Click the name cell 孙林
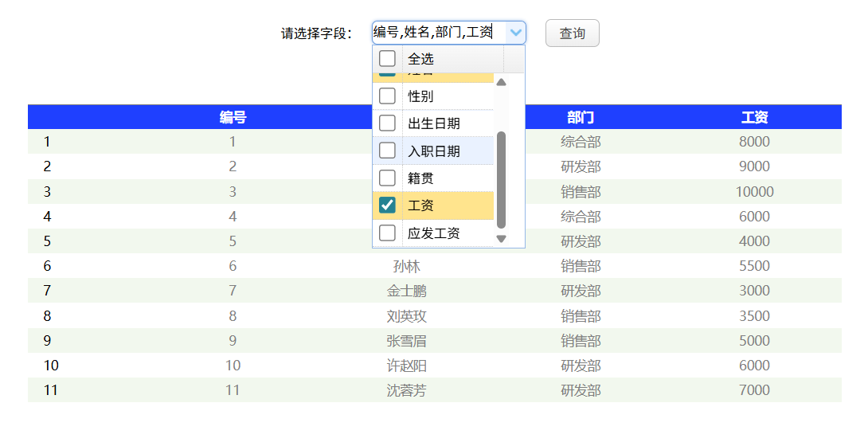This screenshot has height=446, width=868. pos(407,266)
